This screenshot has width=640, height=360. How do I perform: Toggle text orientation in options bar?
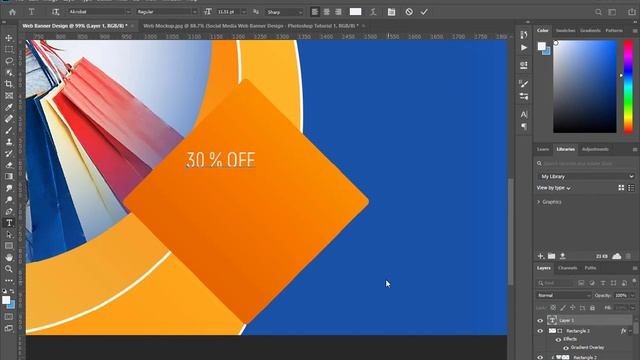coord(55,12)
